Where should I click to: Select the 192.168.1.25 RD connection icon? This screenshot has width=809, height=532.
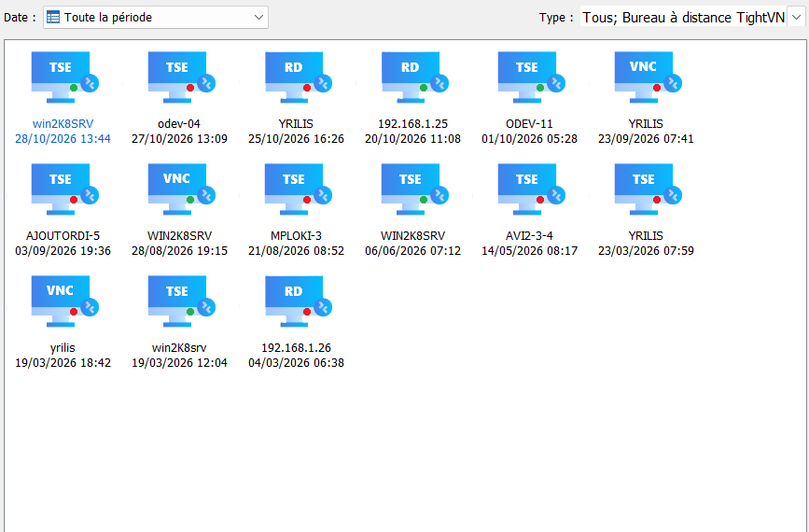click(x=414, y=77)
